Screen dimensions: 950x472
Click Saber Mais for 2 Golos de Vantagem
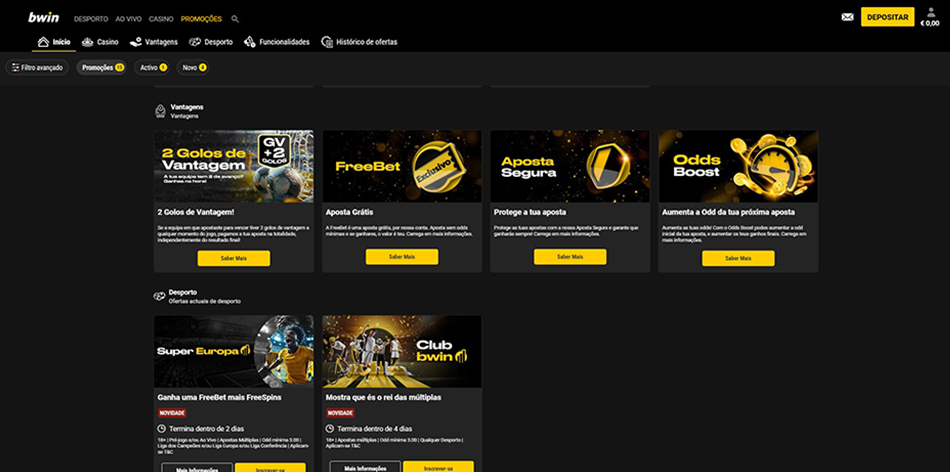coord(234,258)
